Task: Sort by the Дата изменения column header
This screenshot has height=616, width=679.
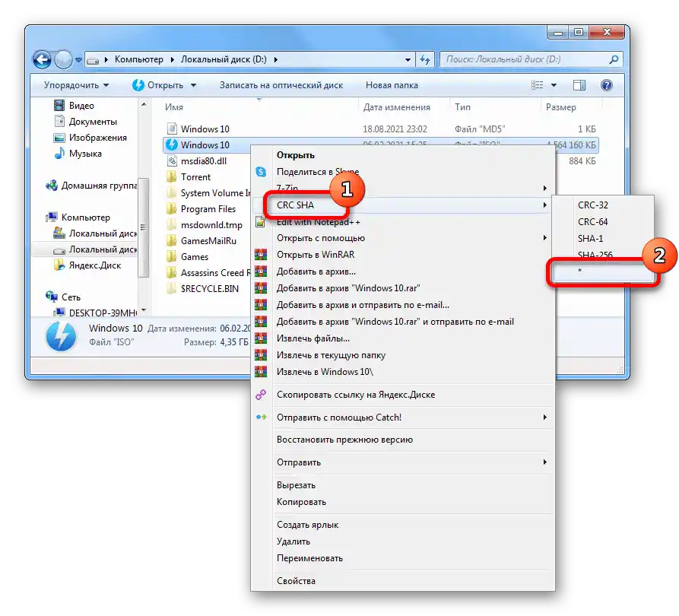Action: (x=397, y=107)
